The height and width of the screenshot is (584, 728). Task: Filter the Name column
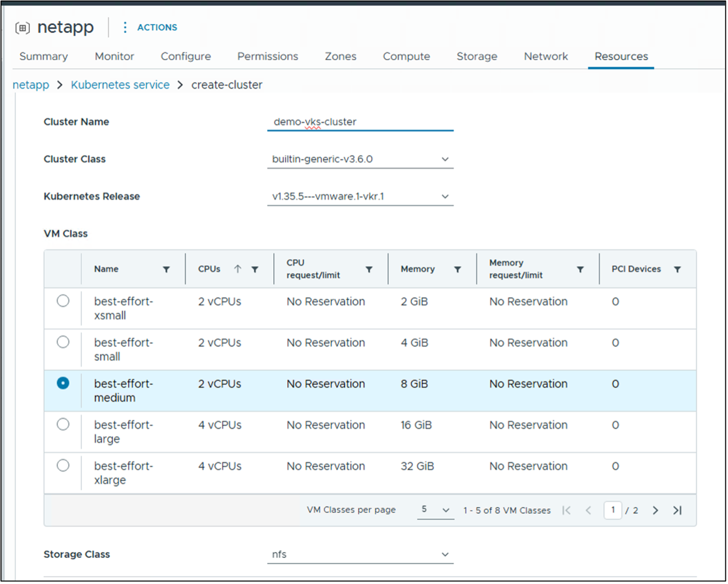(x=166, y=269)
